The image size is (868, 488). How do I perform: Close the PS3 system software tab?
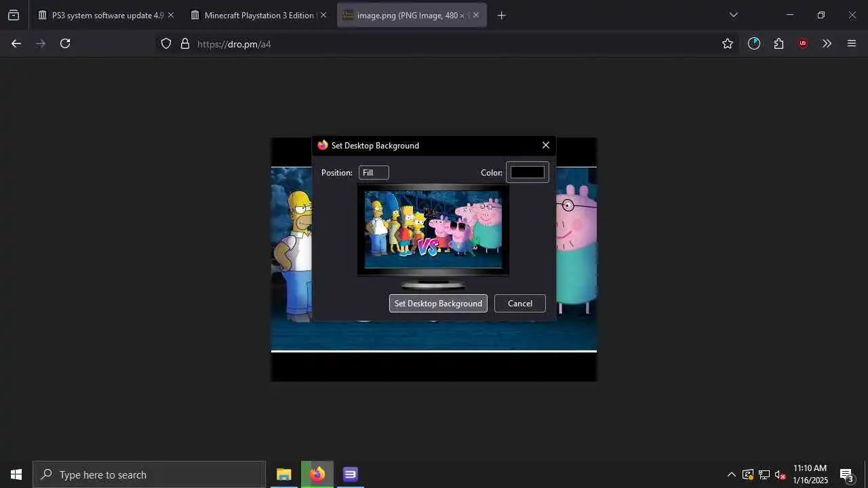(x=170, y=15)
